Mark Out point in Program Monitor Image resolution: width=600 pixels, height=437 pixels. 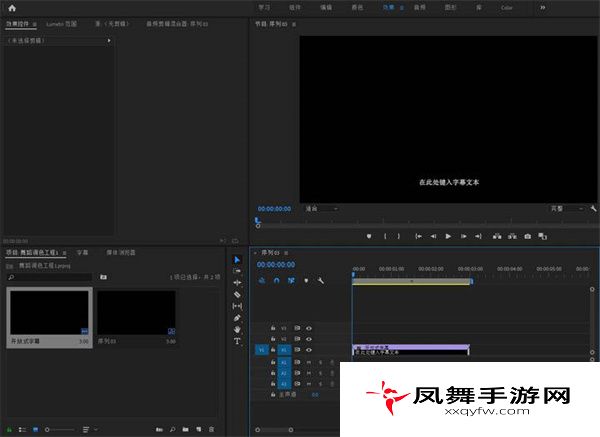399,236
